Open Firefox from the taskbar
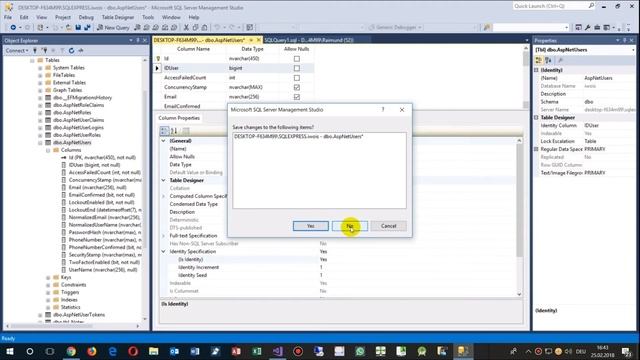 tap(92, 351)
